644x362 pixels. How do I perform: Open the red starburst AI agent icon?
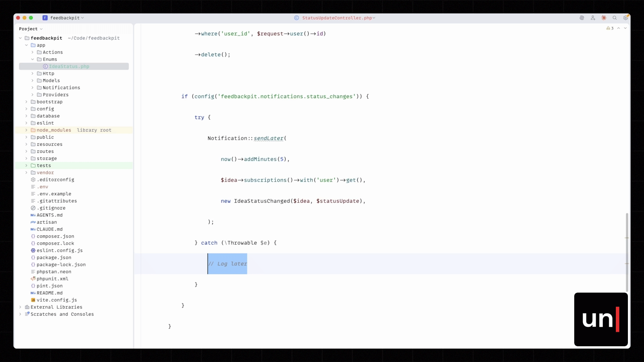[604, 18]
